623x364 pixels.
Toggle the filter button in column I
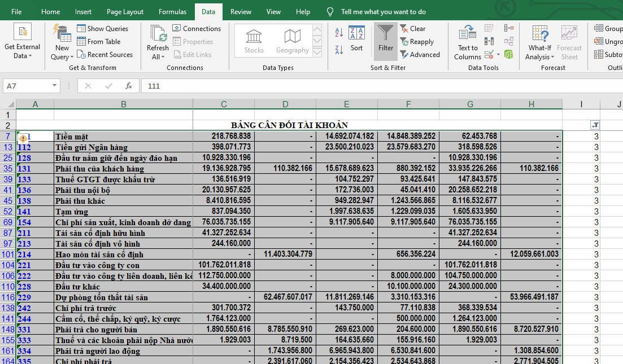click(595, 125)
